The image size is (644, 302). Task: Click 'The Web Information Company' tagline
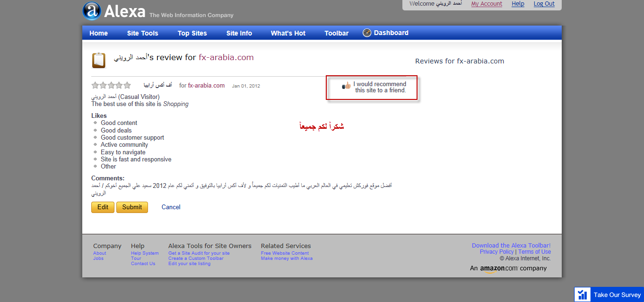tap(191, 15)
